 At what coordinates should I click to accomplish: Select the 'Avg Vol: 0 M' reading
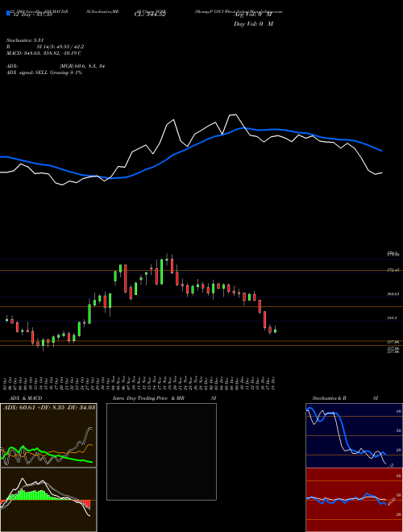[x=252, y=15]
